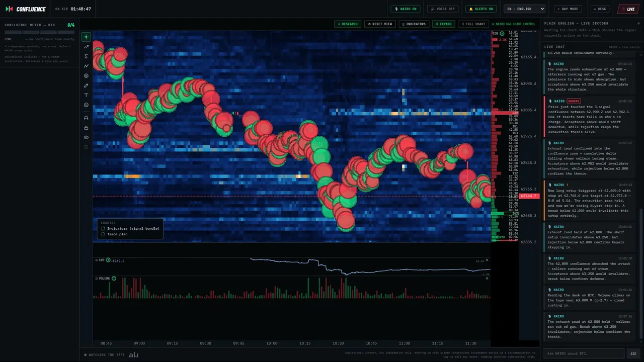Image resolution: width=644 pixels, height=362 pixels.
Task: Open the Desk view
Action: pyautogui.click(x=600, y=9)
